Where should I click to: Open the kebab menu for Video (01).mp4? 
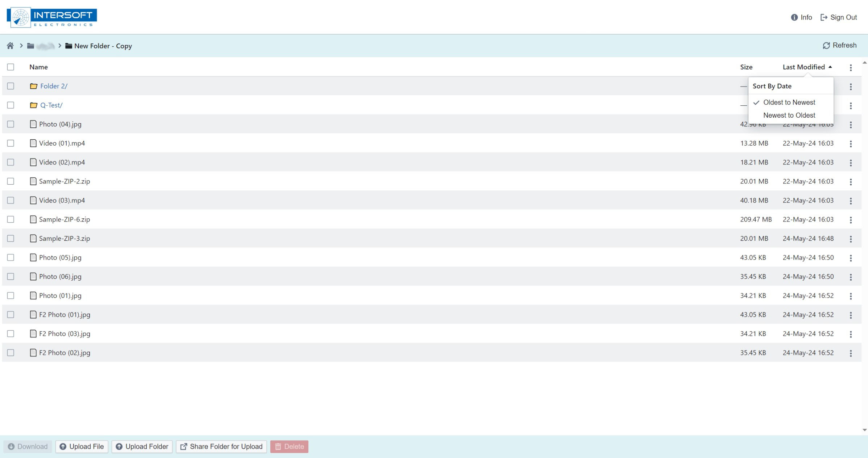(x=851, y=144)
